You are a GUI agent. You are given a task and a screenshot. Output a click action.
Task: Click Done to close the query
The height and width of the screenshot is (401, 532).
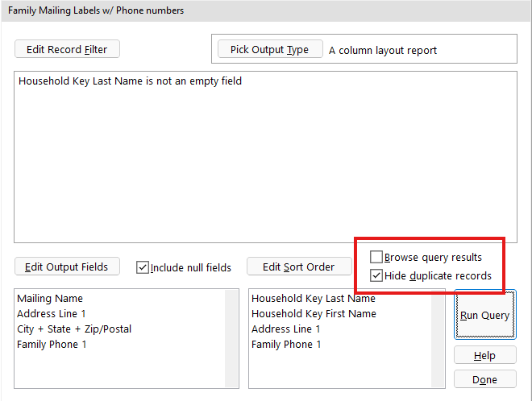pos(484,379)
